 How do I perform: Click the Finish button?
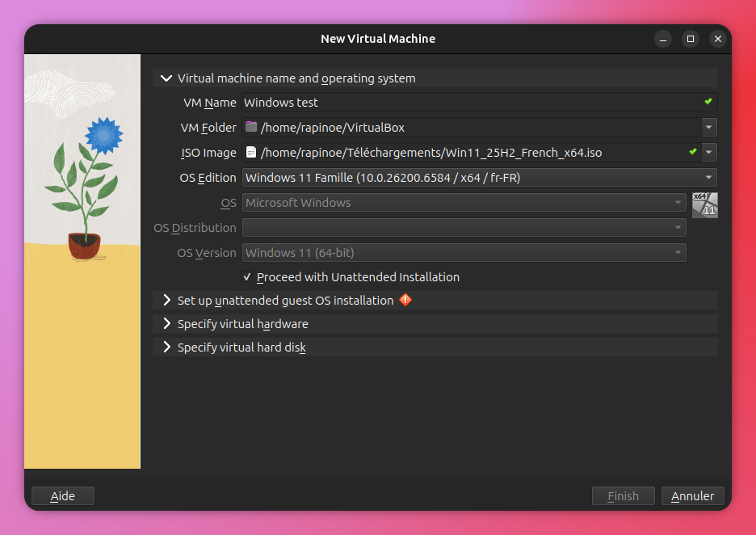tap(623, 495)
